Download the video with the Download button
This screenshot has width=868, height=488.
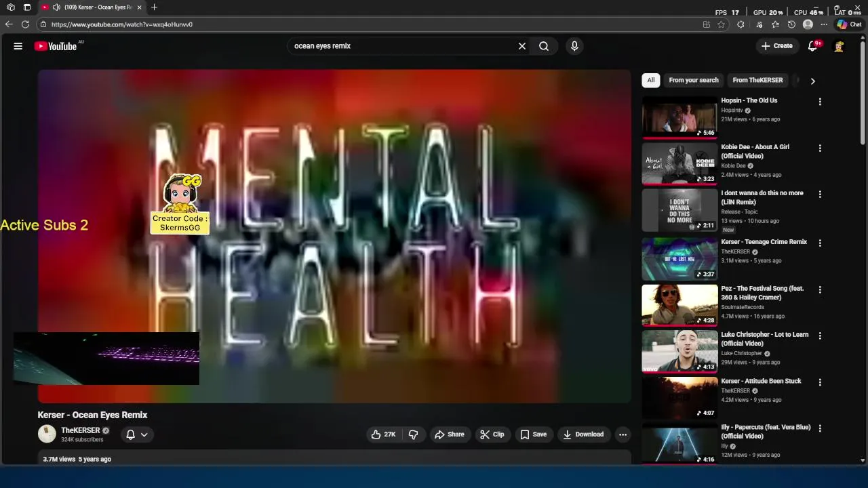583,434
